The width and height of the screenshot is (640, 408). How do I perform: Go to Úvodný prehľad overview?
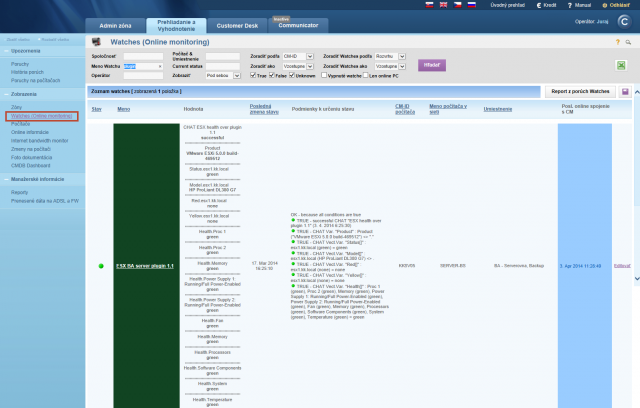pyautogui.click(x=507, y=5)
